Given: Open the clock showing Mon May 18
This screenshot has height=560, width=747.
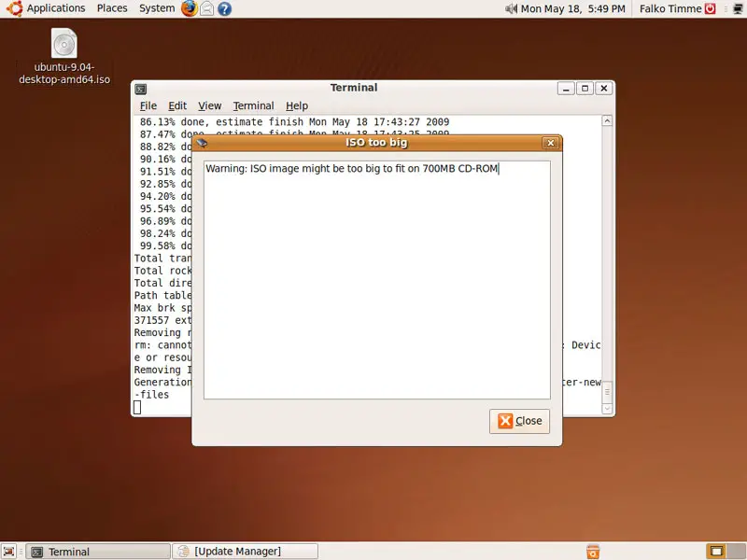Looking at the screenshot, I should [572, 8].
